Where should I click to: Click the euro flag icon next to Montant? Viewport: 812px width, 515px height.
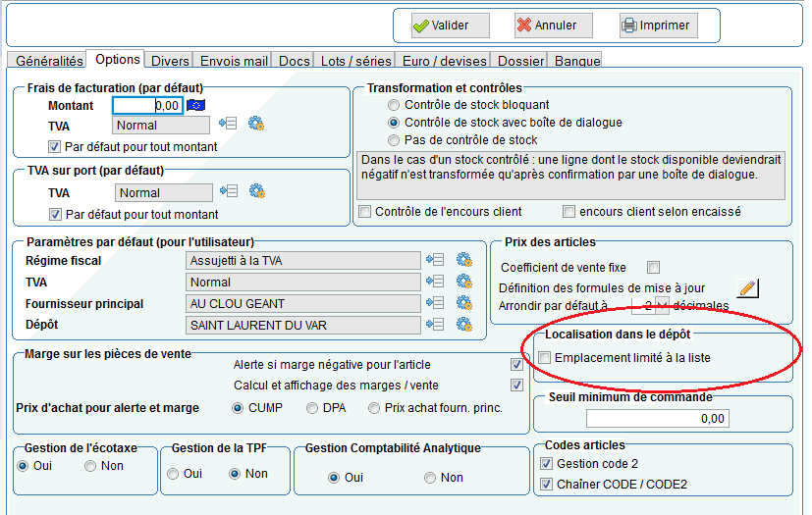195,106
